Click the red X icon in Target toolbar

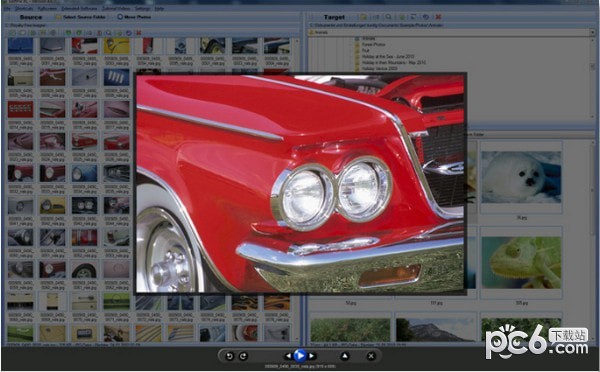[x=439, y=17]
